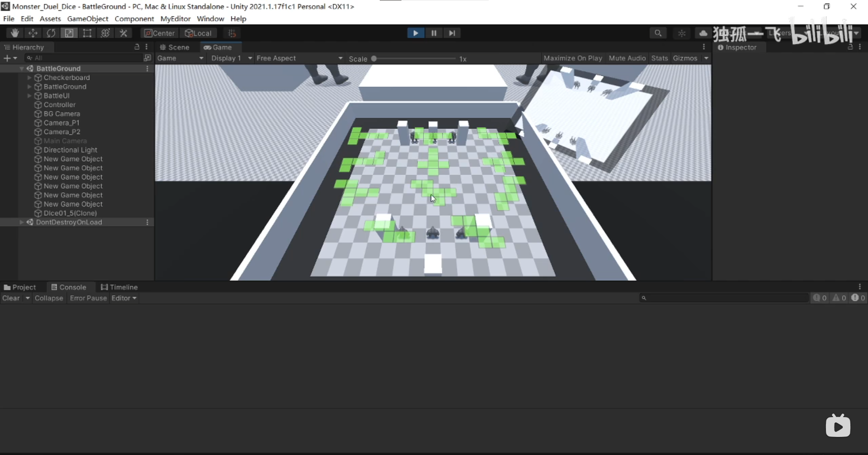Image resolution: width=868 pixels, height=455 pixels.
Task: Toggle Maximize On Play
Action: point(572,58)
